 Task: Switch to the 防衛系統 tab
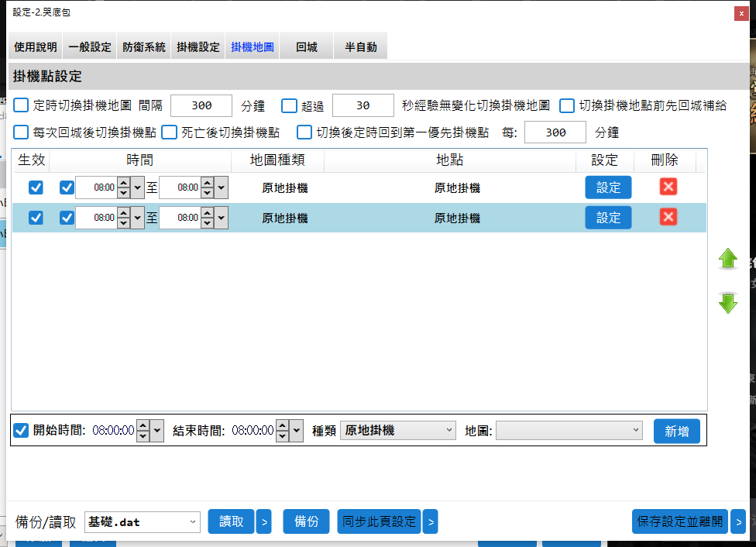click(144, 47)
